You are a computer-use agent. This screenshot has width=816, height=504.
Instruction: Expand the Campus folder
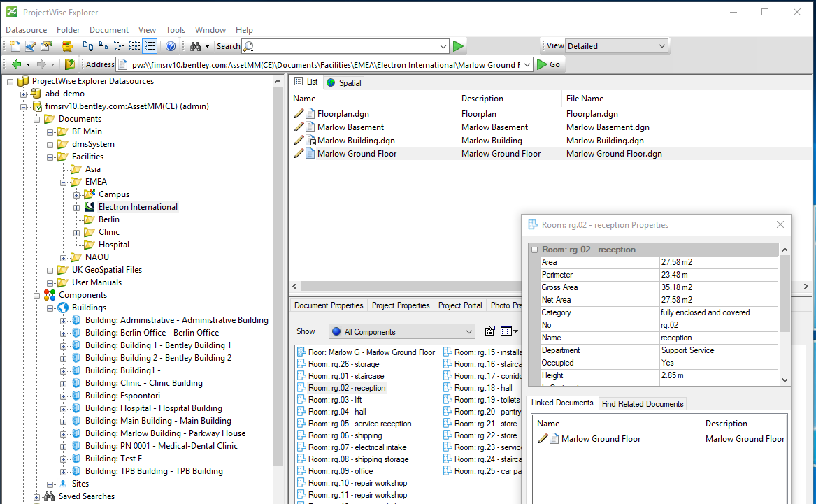[x=77, y=194]
